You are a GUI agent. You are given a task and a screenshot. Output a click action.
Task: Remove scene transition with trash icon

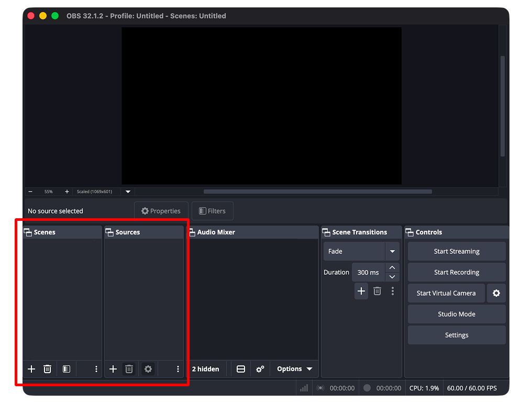tap(377, 291)
